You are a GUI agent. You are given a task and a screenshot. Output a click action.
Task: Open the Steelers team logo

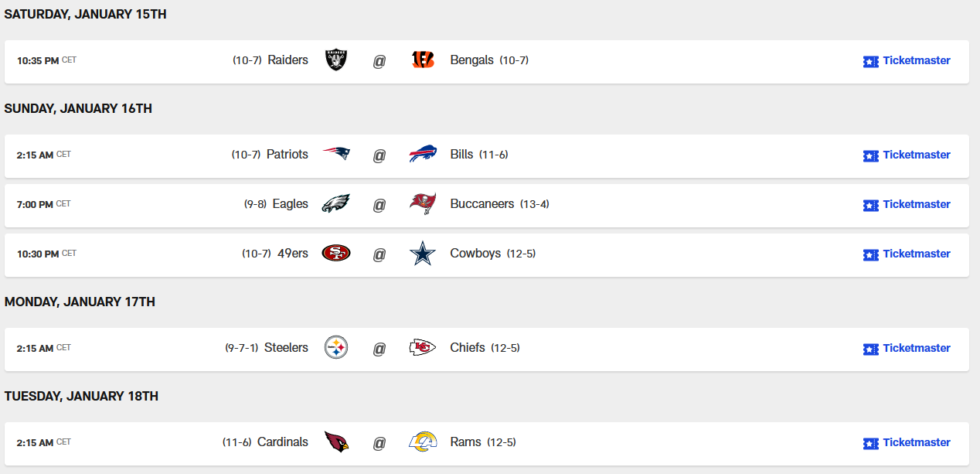click(x=336, y=348)
